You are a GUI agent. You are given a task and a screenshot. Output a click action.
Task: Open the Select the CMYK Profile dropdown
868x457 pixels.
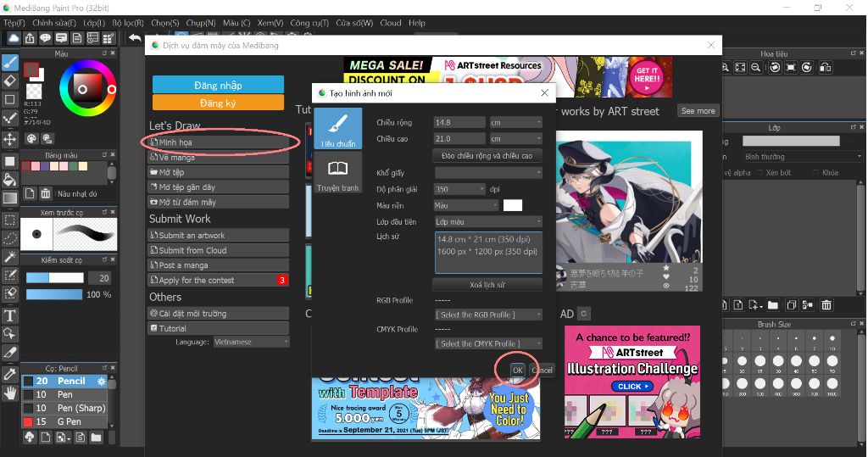(x=489, y=343)
